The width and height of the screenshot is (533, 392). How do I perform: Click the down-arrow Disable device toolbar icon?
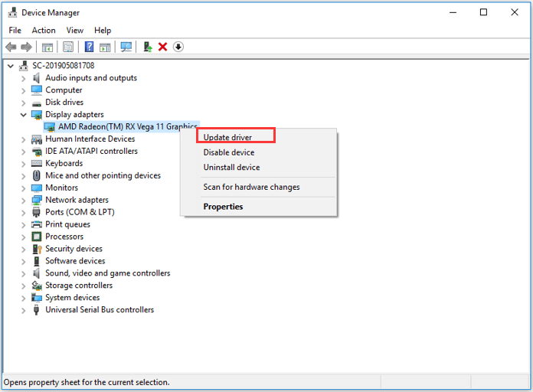click(178, 47)
